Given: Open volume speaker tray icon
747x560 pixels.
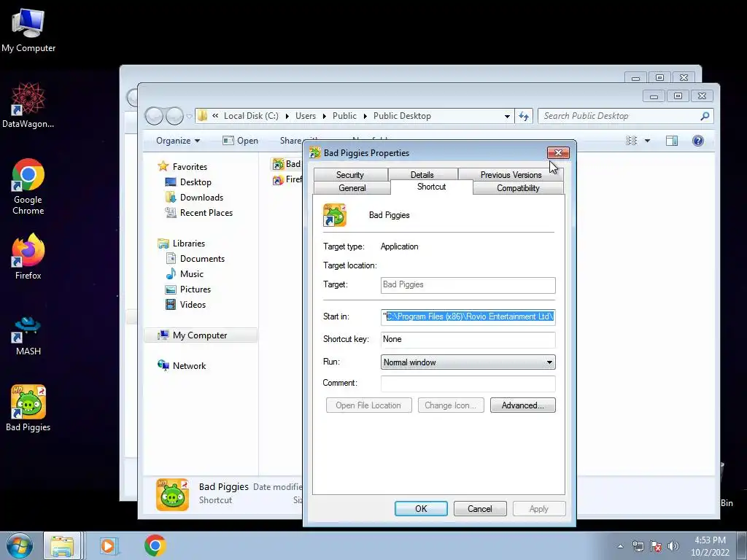Looking at the screenshot, I should point(673,546).
